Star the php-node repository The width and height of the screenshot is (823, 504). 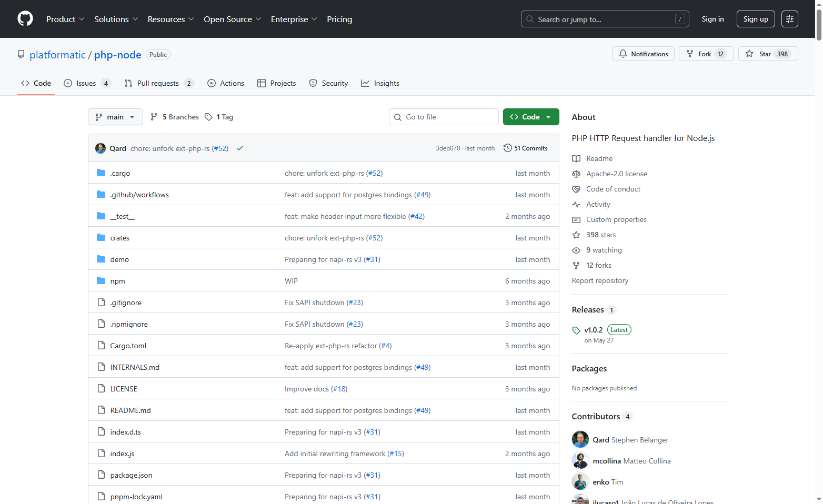[768, 54]
